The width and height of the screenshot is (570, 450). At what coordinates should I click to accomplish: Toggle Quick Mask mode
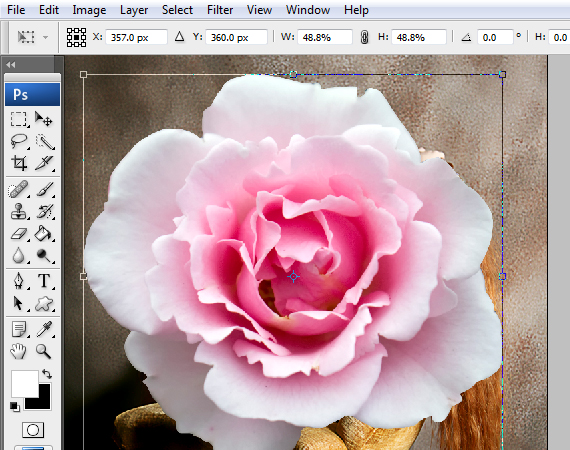[33, 430]
